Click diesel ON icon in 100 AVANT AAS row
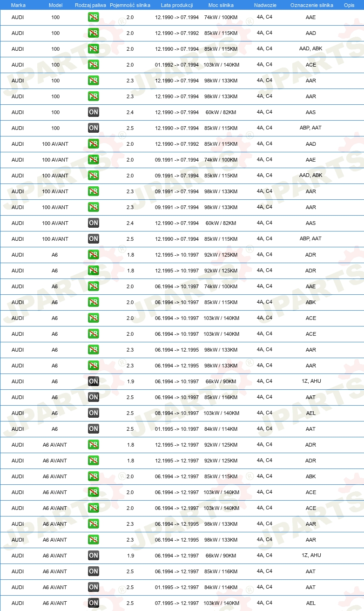The height and width of the screenshot is (611, 364). 94,223
